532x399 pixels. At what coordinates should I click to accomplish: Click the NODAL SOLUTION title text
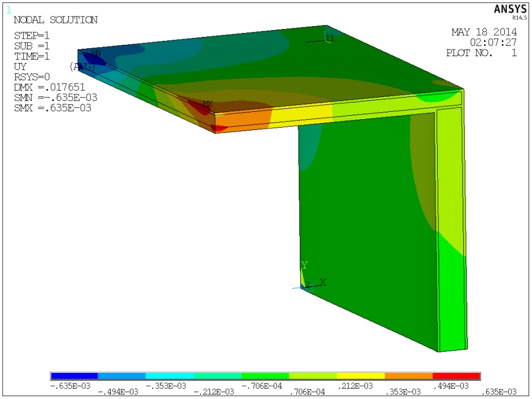click(x=56, y=20)
